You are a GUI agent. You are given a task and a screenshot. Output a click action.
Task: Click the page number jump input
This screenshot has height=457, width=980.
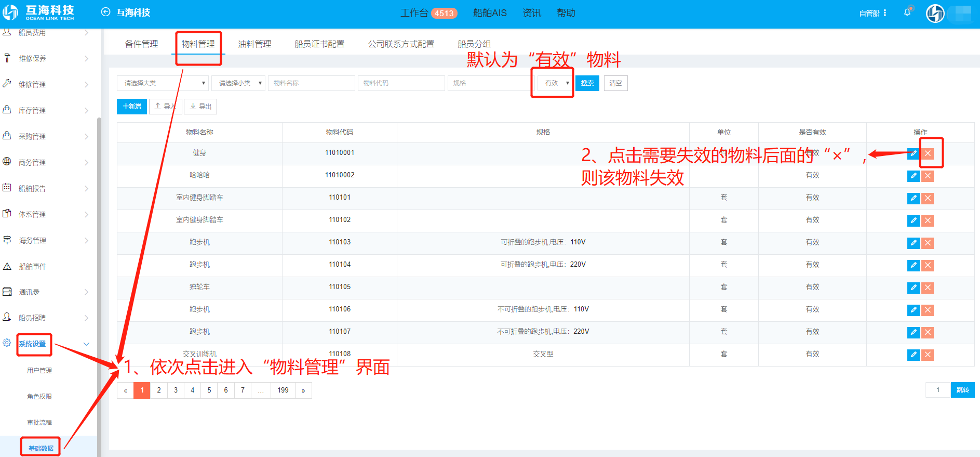tap(938, 390)
